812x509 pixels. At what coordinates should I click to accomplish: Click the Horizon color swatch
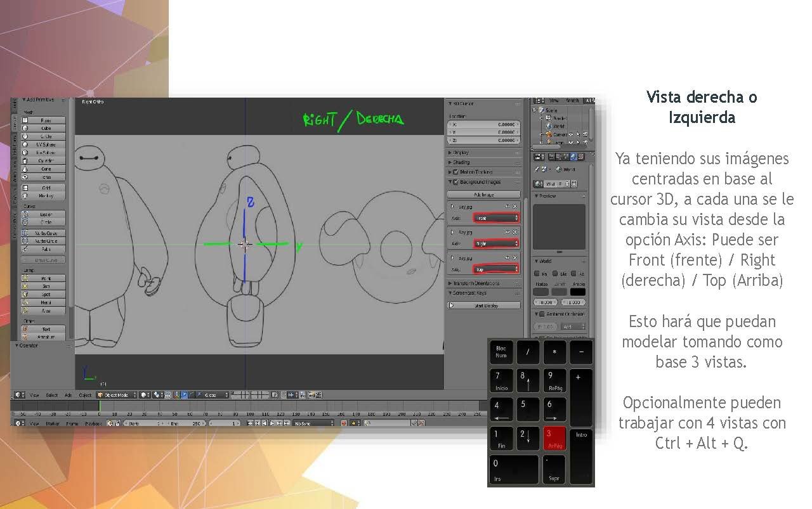[541, 292]
